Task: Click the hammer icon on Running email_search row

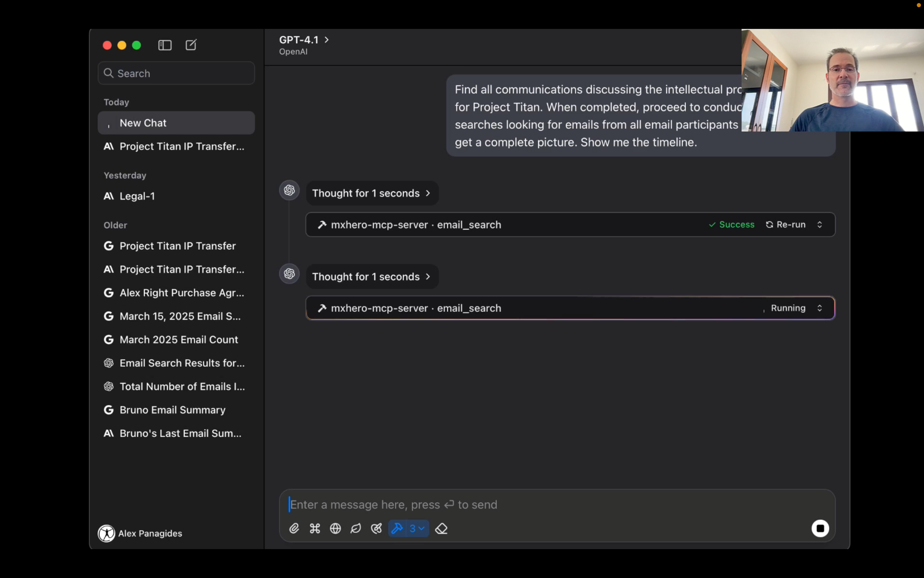Action: click(322, 308)
